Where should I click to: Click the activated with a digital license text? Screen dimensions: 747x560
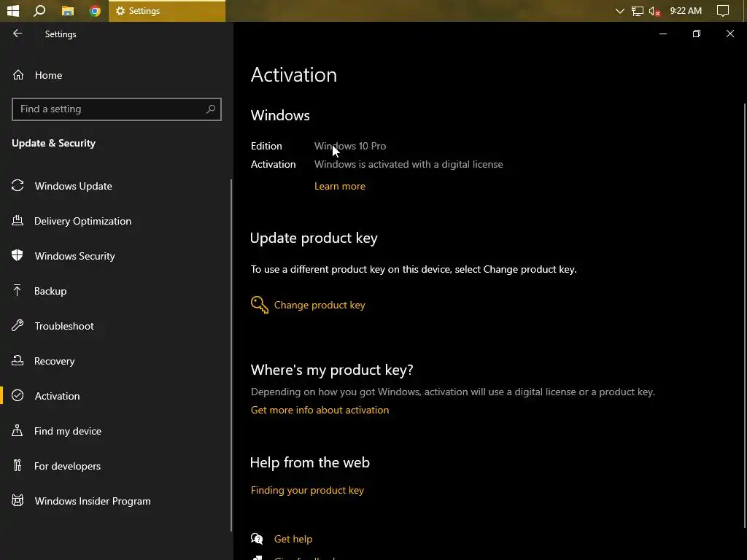(409, 164)
